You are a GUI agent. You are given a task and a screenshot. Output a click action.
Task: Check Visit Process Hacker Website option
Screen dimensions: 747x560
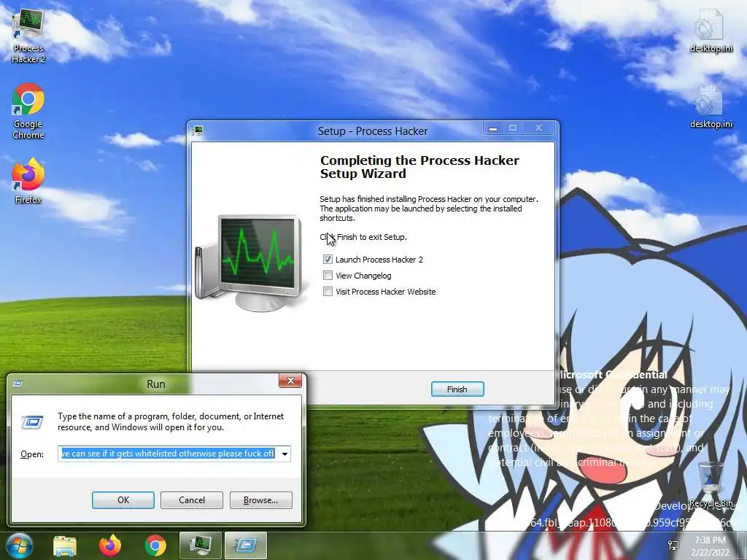[328, 292]
